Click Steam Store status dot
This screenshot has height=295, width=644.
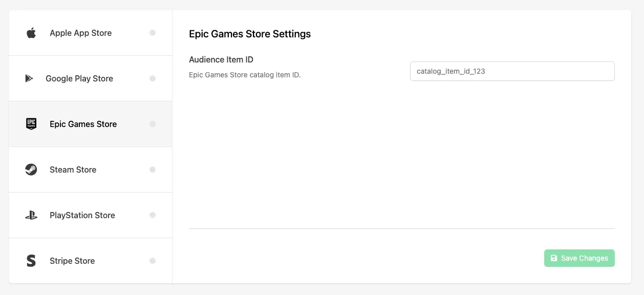pyautogui.click(x=153, y=170)
